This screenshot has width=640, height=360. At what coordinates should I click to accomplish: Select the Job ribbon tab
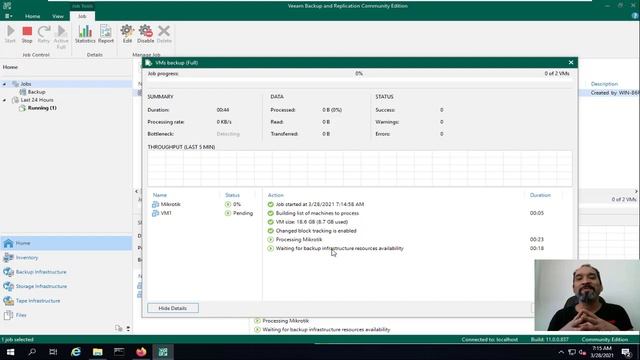click(x=82, y=16)
